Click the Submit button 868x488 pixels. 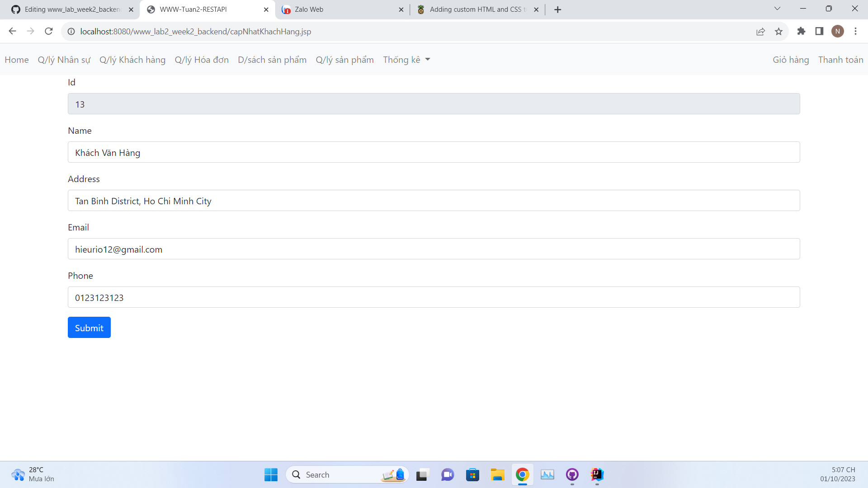[x=89, y=327]
